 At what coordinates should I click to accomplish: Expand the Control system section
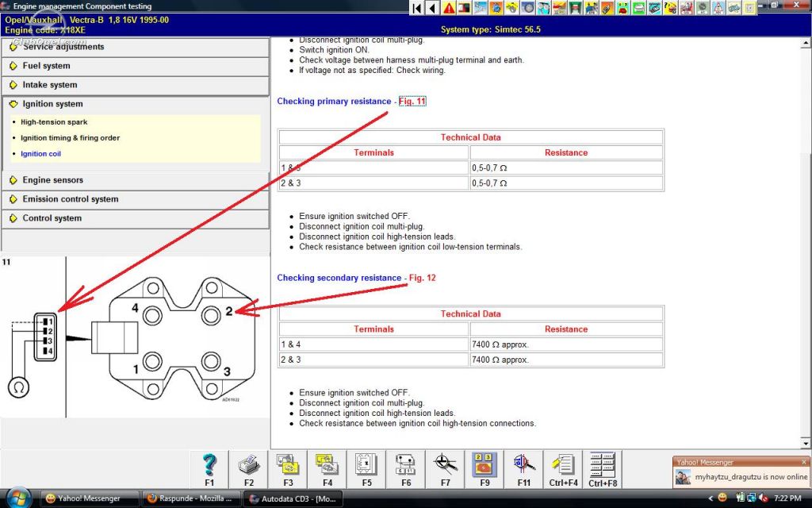click(x=135, y=218)
